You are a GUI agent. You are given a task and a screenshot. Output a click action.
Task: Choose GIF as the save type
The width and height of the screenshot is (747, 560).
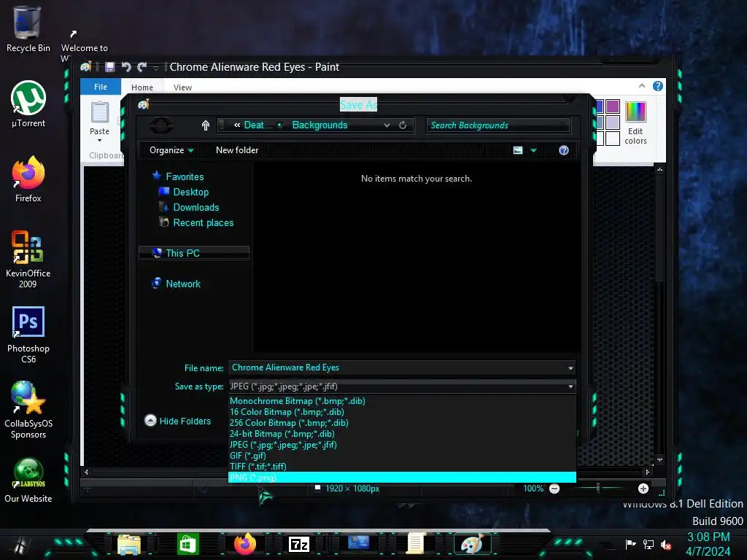(x=402, y=456)
